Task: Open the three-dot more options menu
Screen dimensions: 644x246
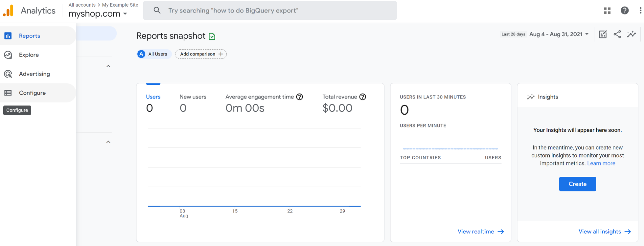Action: pyautogui.click(x=640, y=11)
